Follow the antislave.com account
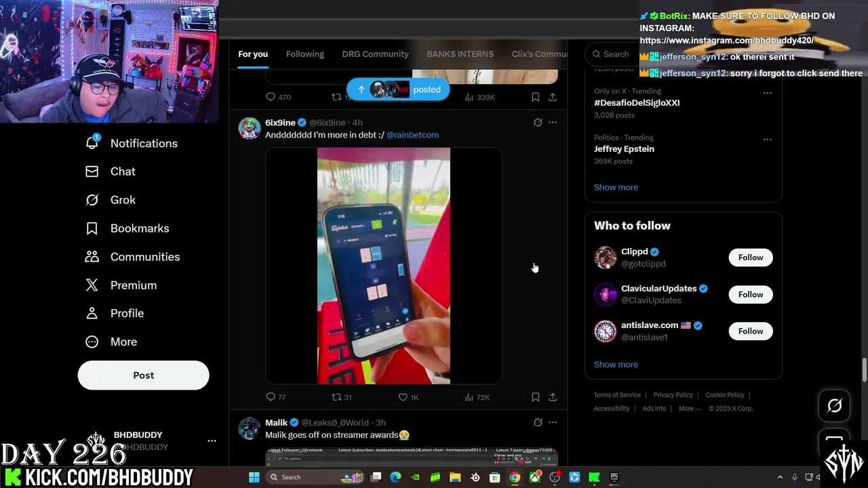The image size is (868, 488). (751, 331)
